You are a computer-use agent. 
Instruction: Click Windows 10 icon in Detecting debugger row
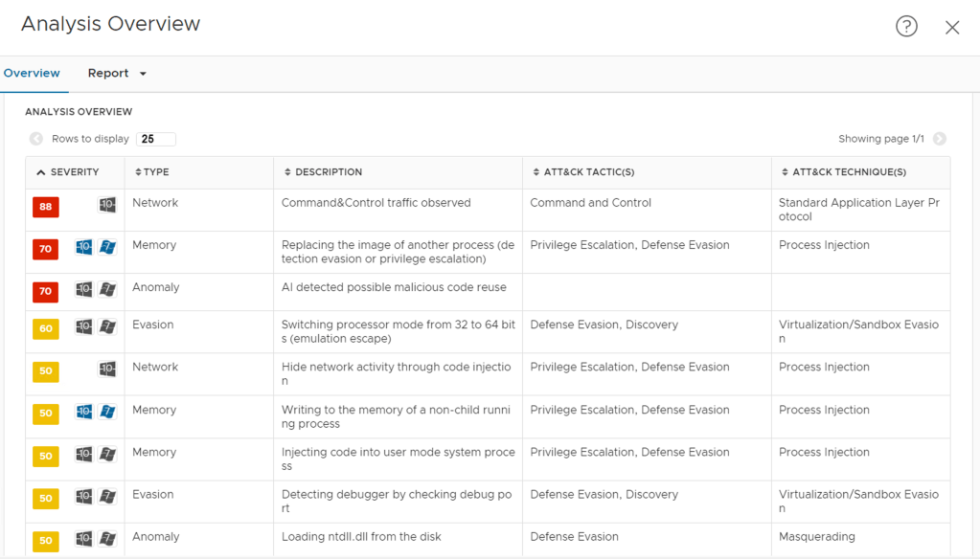click(x=84, y=497)
